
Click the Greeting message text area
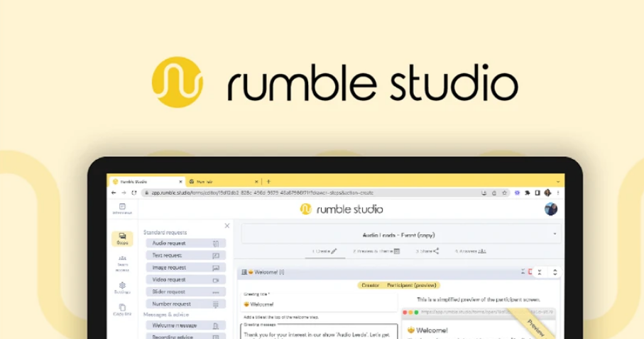[319, 332]
